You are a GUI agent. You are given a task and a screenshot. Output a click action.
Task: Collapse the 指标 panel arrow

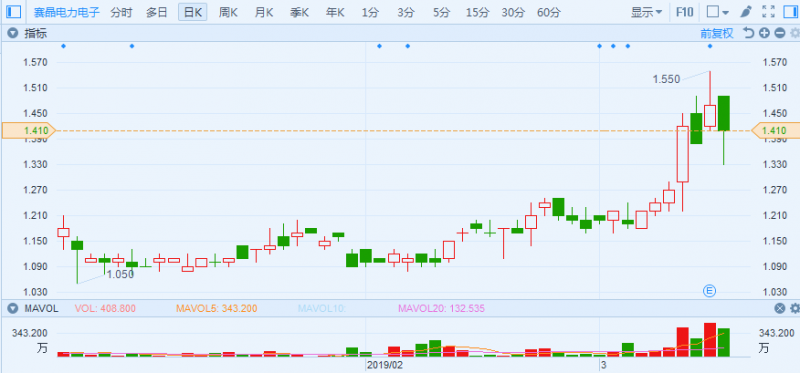(13, 34)
